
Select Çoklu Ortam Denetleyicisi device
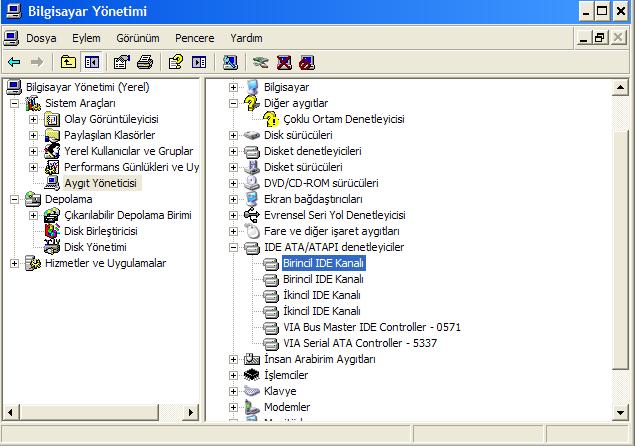coord(343,119)
